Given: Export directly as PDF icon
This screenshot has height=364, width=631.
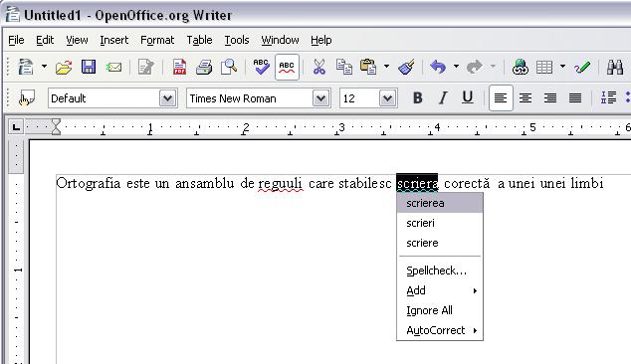Looking at the screenshot, I should pos(179,67).
